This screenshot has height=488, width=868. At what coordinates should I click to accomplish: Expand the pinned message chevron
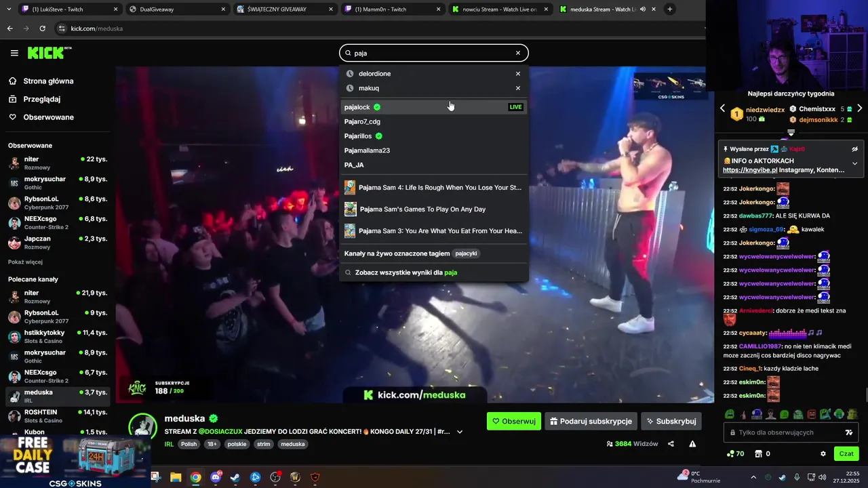[855, 163]
